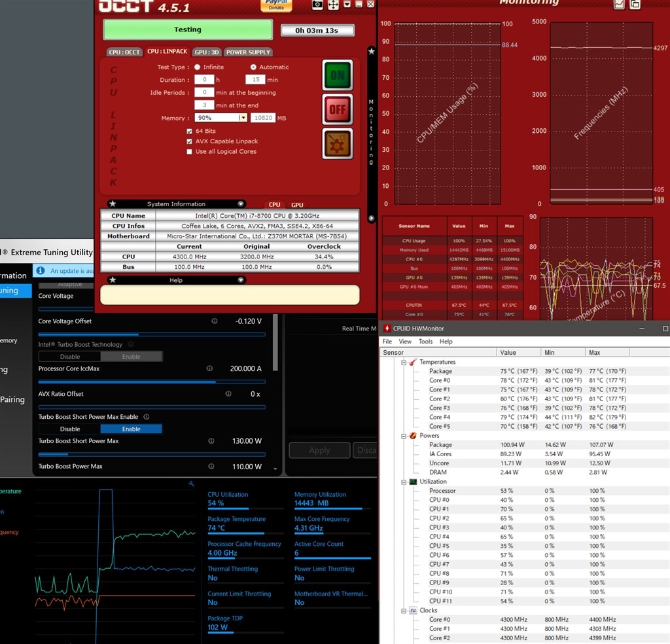Set Intel Turbo Boost Technology to Disable

pyautogui.click(x=69, y=357)
